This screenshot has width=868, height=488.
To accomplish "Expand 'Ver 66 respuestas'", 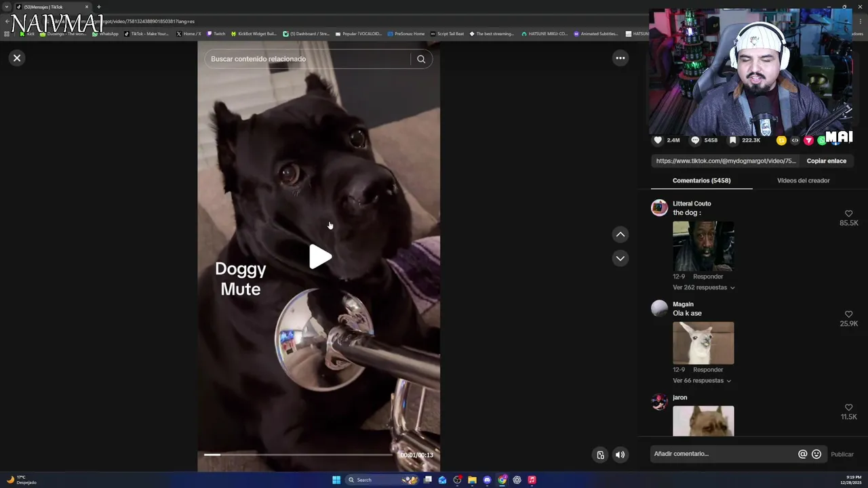I will (x=702, y=381).
